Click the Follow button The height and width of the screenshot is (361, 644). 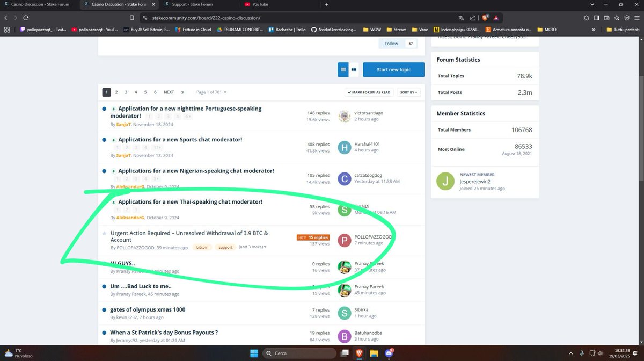click(391, 44)
